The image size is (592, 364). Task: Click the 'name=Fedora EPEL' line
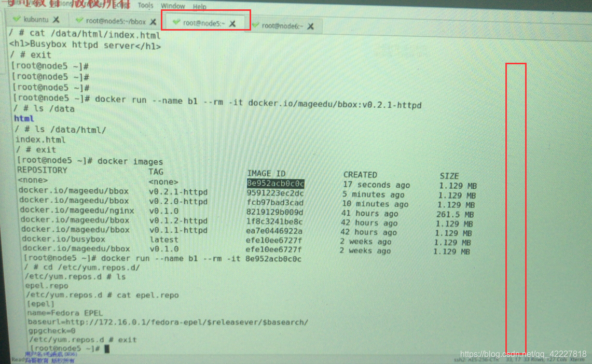65,313
